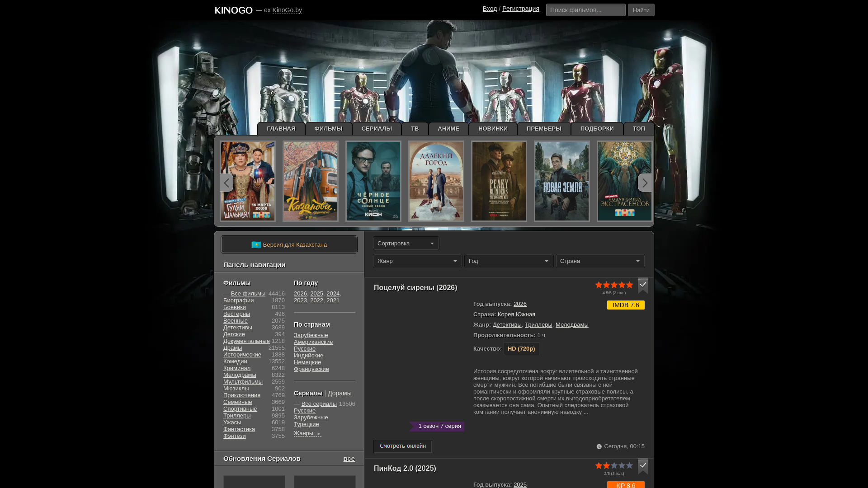Switch to the ПРЕМЬЕРЫ tab
Viewport: 868px width, 488px height.
544,129
